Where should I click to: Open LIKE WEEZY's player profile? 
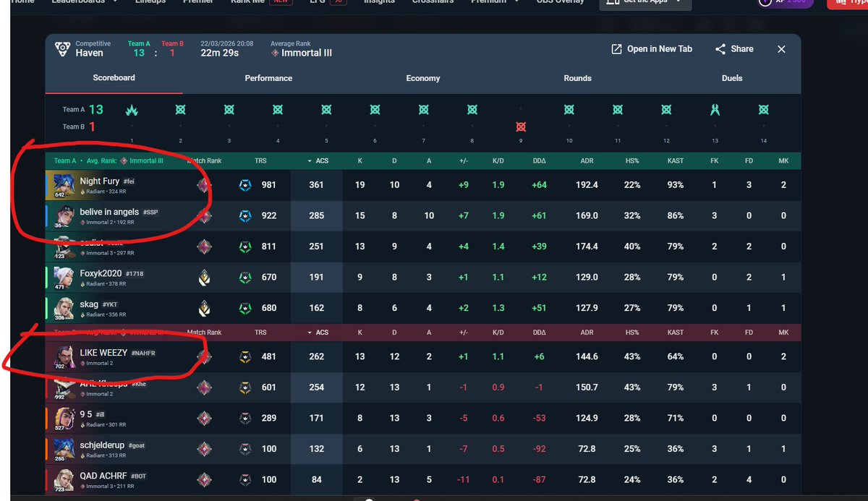tap(103, 352)
